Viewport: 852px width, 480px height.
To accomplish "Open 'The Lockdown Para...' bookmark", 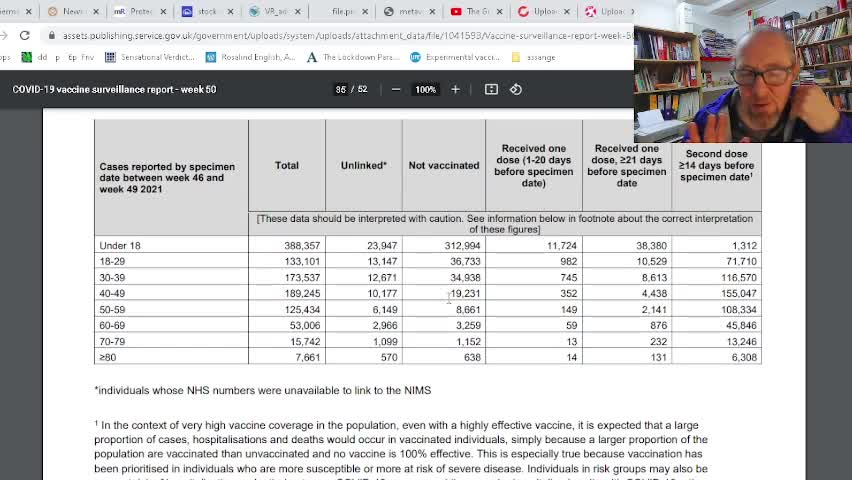I will coord(353,57).
